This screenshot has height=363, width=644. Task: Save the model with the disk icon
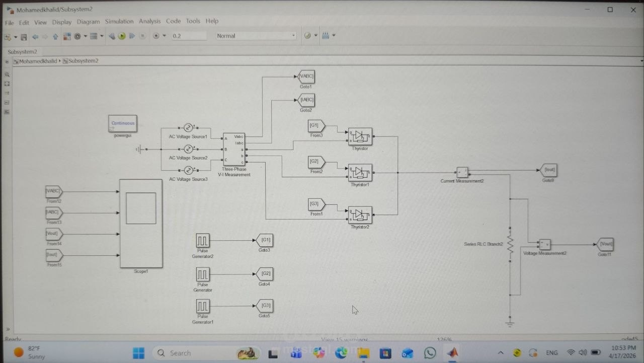pyautogui.click(x=24, y=37)
